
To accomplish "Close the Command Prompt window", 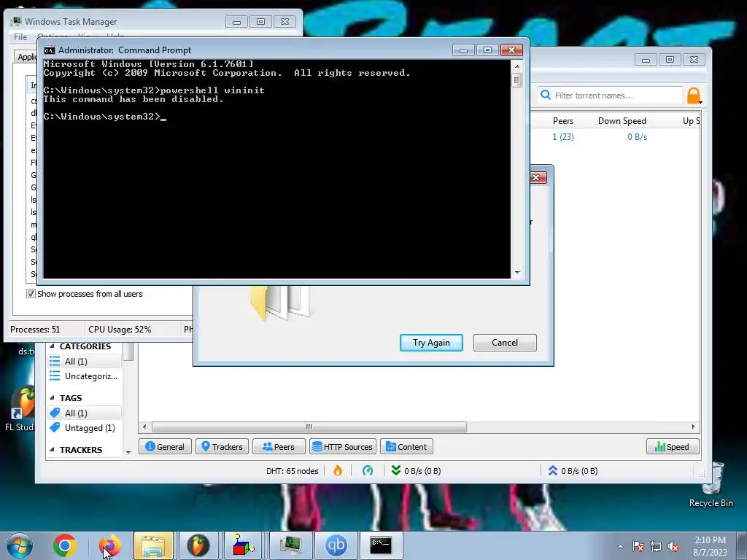I will (511, 50).
